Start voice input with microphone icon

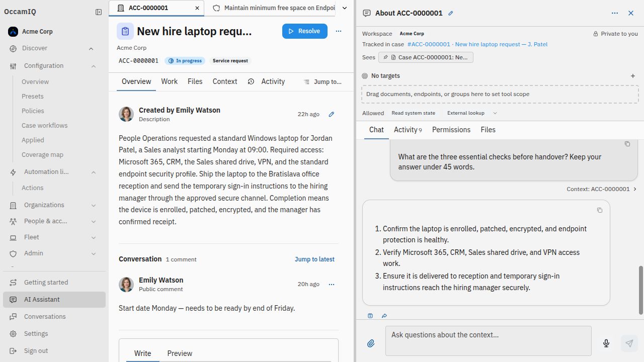click(606, 343)
